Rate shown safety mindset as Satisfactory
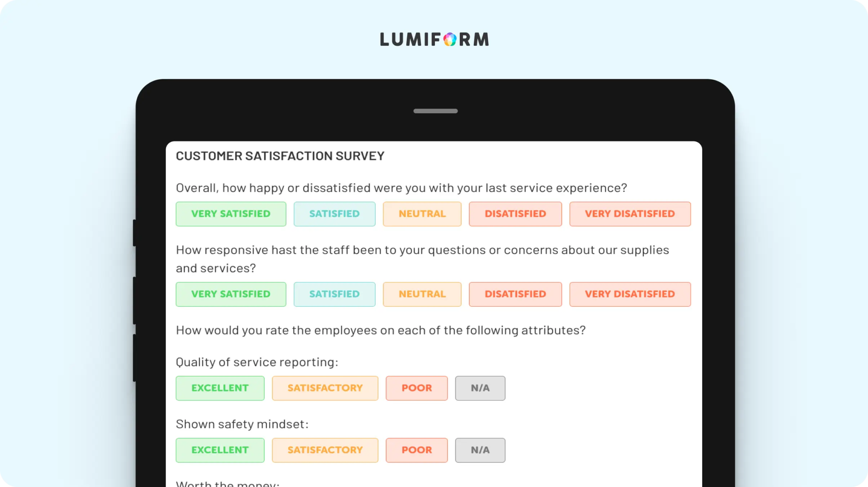This screenshot has width=868, height=487. coord(325,450)
